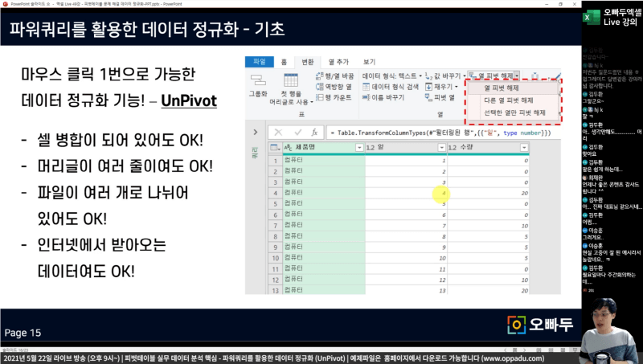Viewport: 643px width, 364px height.
Task: Select row number 10 header
Action: click(x=275, y=258)
